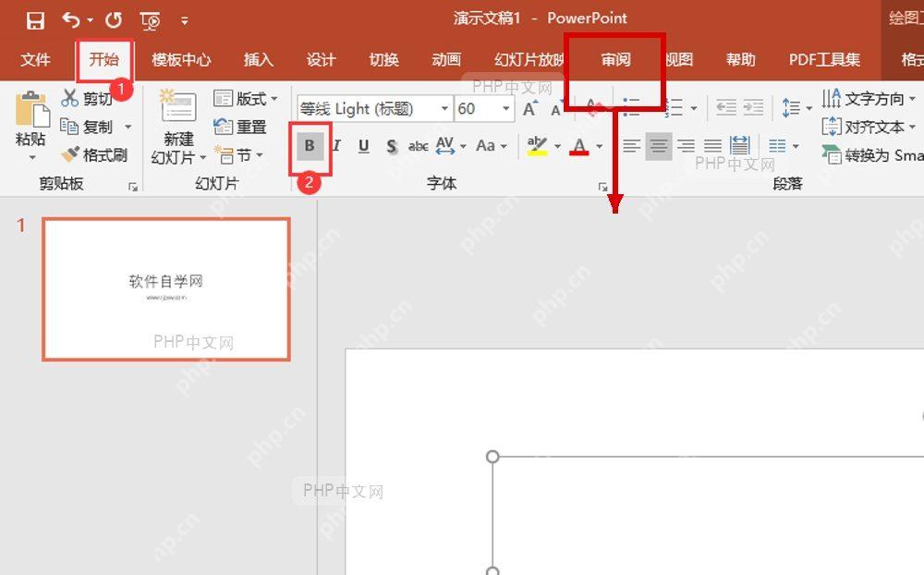This screenshot has height=575, width=924.
Task: Cut selection with 剪切
Action: click(87, 99)
